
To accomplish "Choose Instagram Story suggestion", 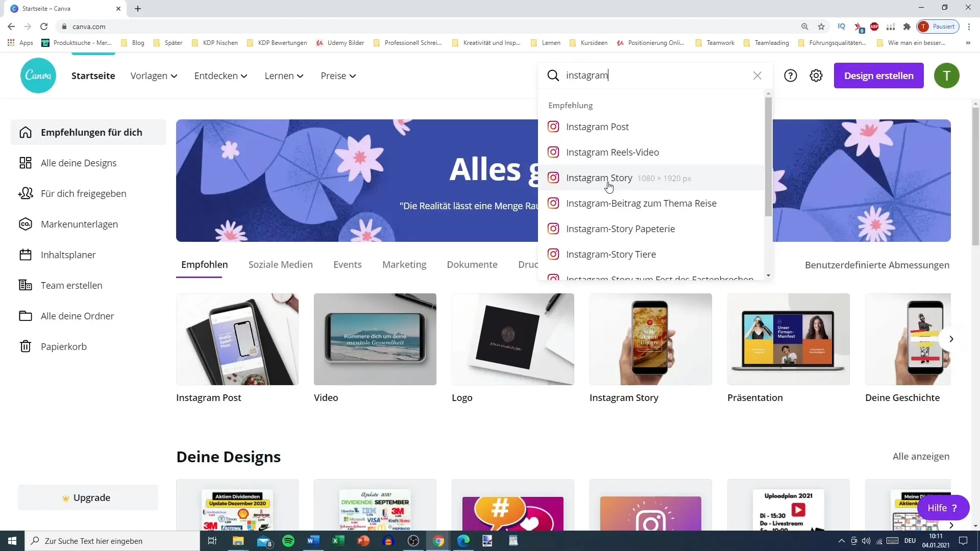I will tap(651, 178).
